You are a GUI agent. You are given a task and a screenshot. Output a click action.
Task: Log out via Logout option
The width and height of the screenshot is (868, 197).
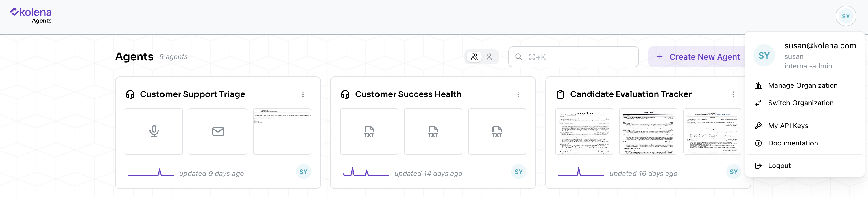(779, 166)
